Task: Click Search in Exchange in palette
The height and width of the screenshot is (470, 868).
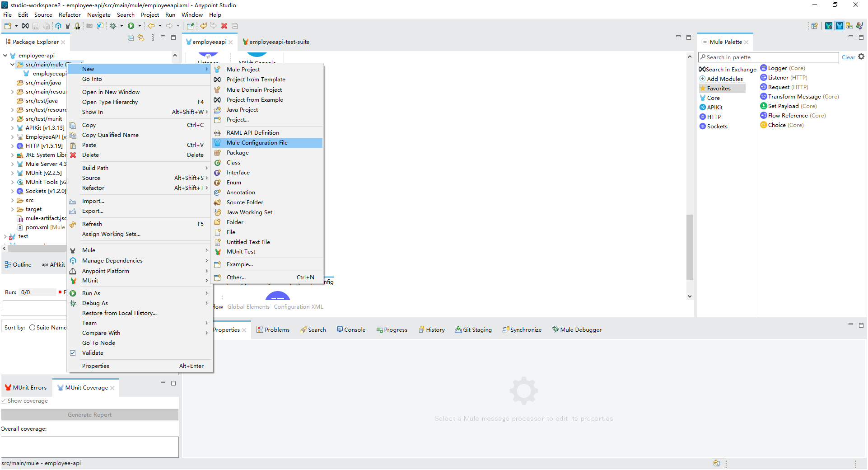Action: tap(728, 70)
